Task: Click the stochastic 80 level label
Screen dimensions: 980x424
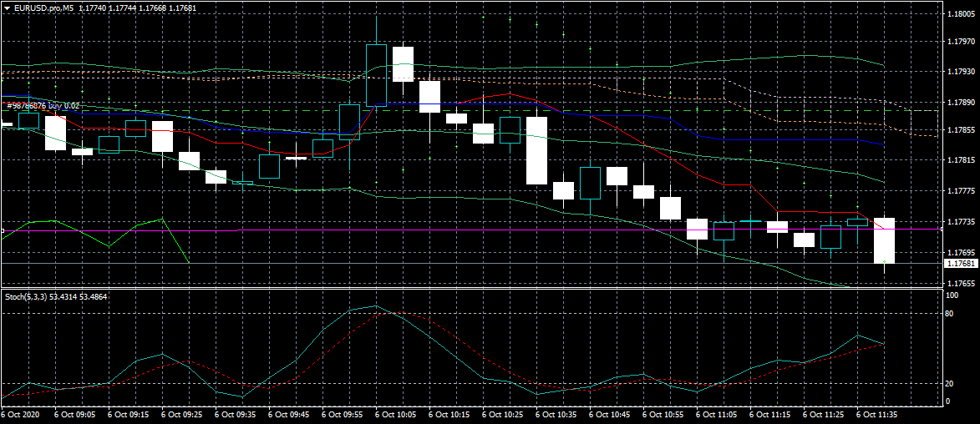Action: pyautogui.click(x=951, y=314)
